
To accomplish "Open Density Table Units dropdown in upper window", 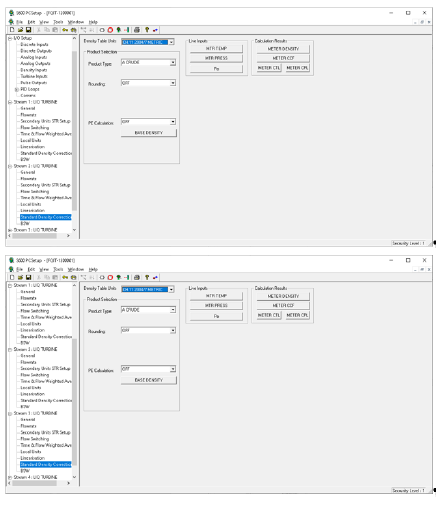I will coord(171,42).
